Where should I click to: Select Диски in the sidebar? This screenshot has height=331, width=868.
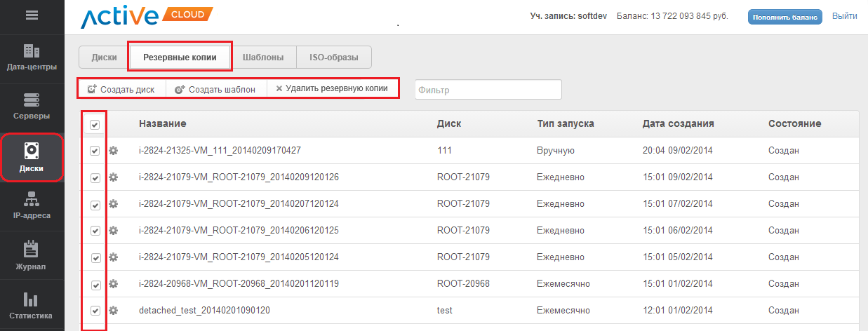[32, 158]
